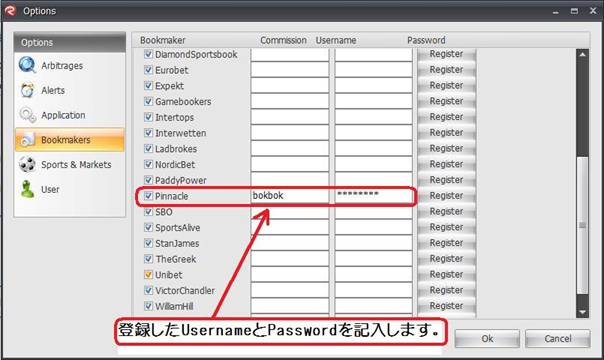Dismiss dialog with the Cancel button
Viewport: 604px width, 360px height.
557,338
